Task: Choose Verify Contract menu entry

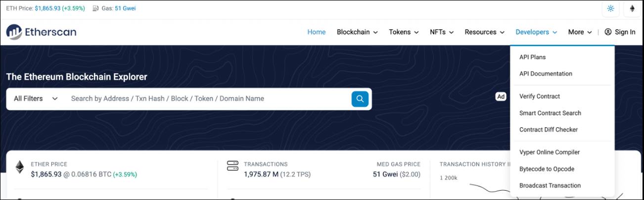Action: 540,97
